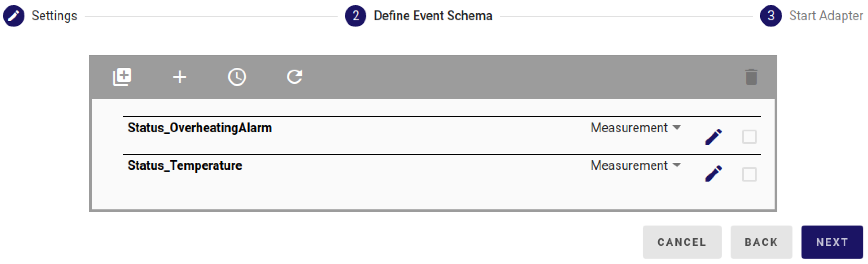The width and height of the screenshot is (868, 264).
Task: Go to the Define Event Schema step
Action: (x=433, y=16)
